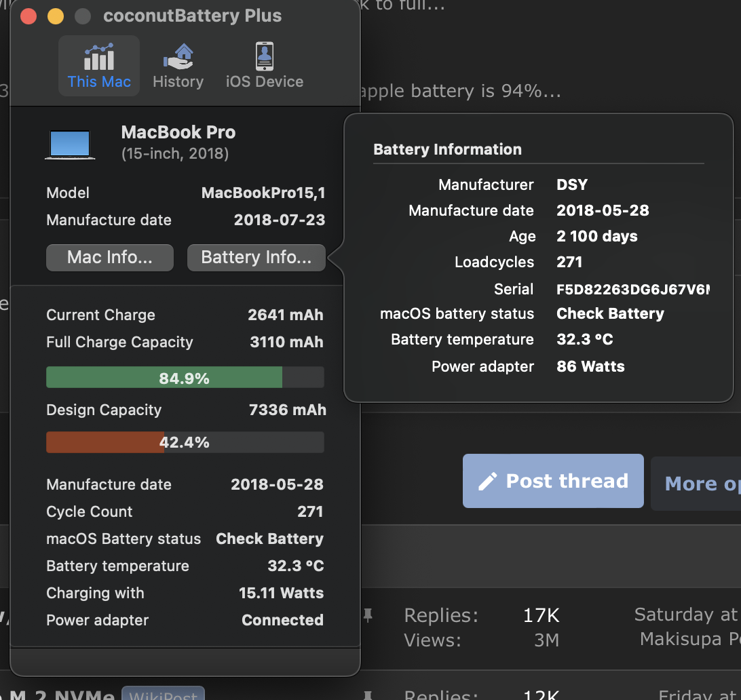Click the pencil icon on Post thread
741x700 pixels.
(x=488, y=482)
